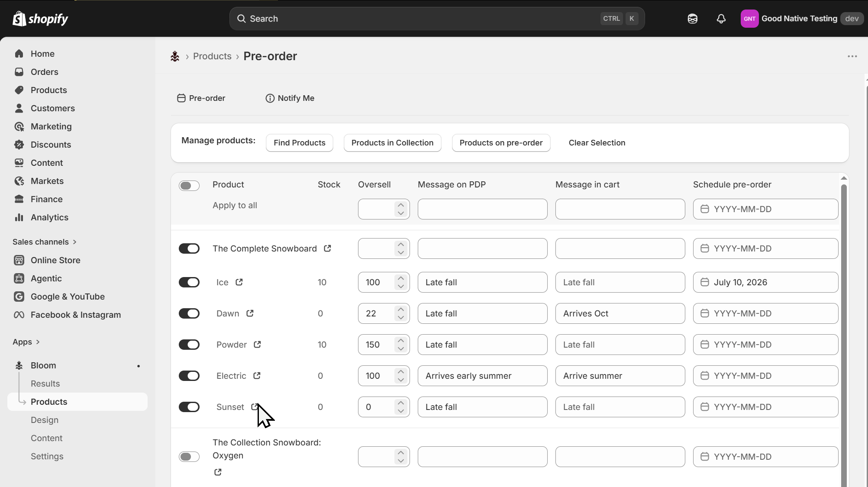The height and width of the screenshot is (487, 868).
Task: Expand Apps section in sidebar
Action: [x=26, y=342]
